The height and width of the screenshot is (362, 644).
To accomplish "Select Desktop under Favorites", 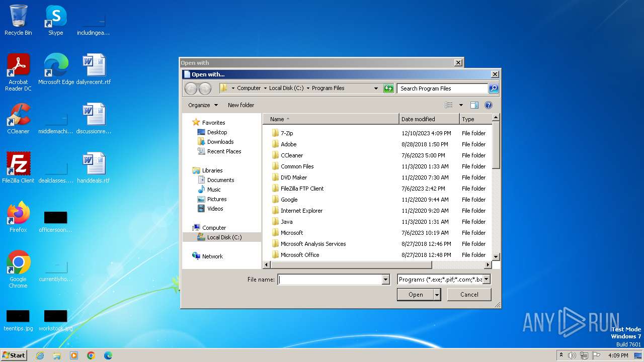I will coord(217,132).
